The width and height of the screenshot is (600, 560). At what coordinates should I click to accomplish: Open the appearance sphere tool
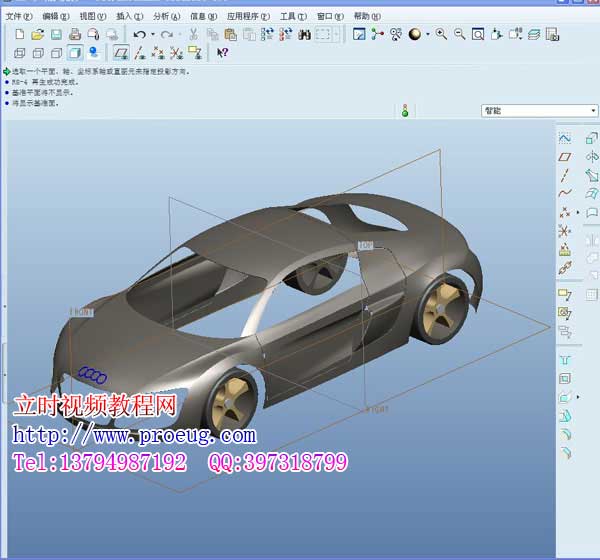pos(414,34)
